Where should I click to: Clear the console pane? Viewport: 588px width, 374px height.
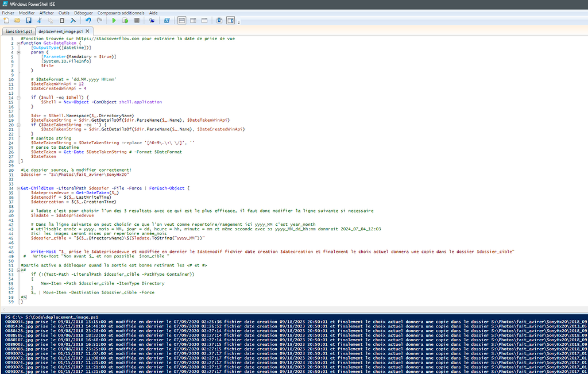[x=73, y=20]
